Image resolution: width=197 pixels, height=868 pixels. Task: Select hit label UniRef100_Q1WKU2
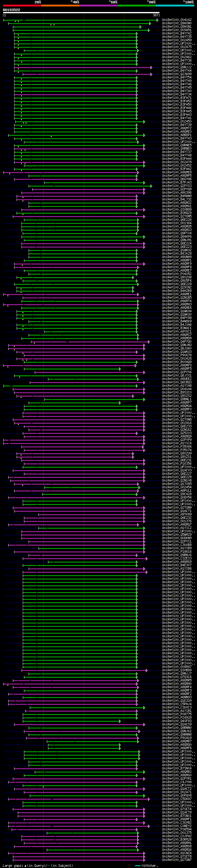tap(177, 250)
